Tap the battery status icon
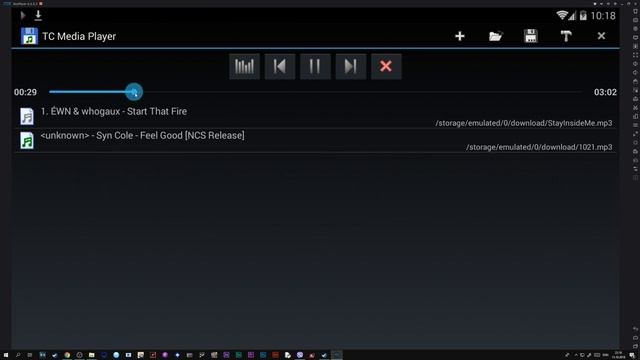 583,16
